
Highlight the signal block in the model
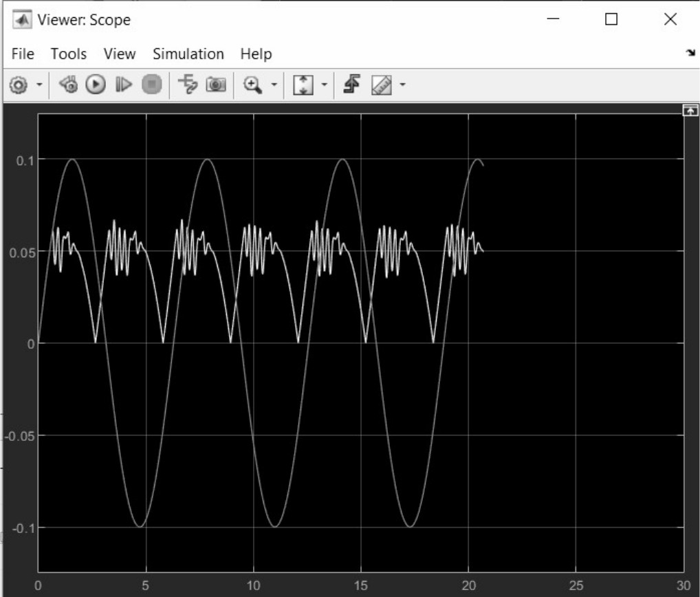coord(187,85)
